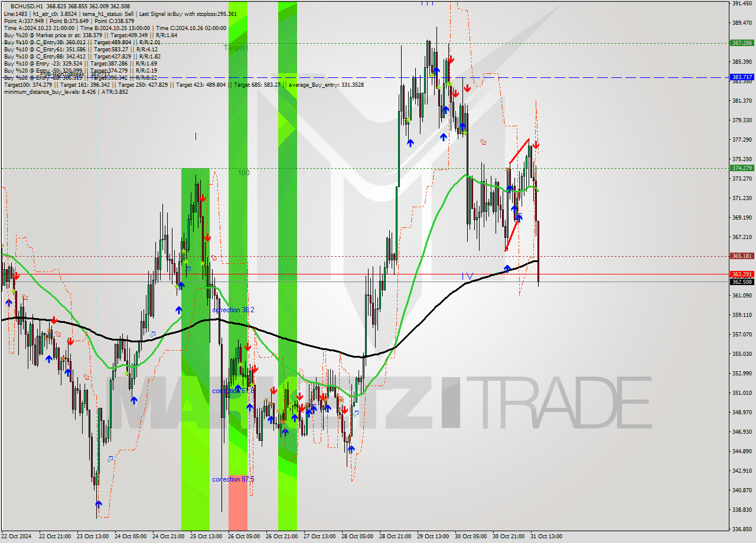The height and width of the screenshot is (543, 756).
Task: Click the 371.230 price axis label
Action: coord(742,198)
